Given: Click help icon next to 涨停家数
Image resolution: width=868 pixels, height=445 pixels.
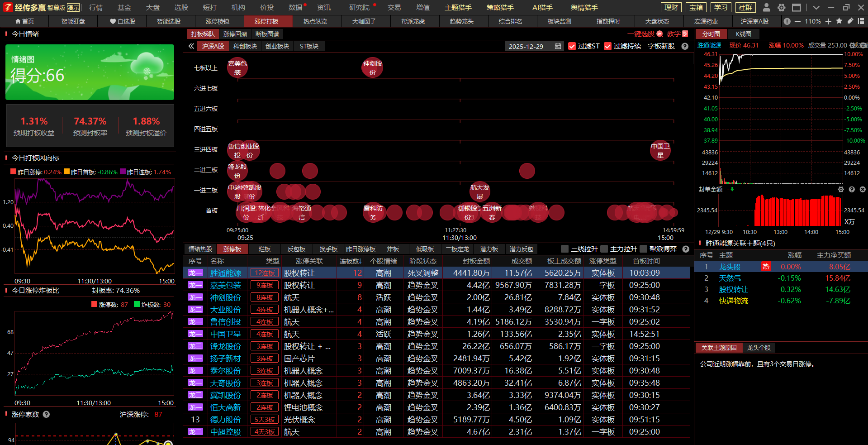Looking at the screenshot, I should point(46,414).
